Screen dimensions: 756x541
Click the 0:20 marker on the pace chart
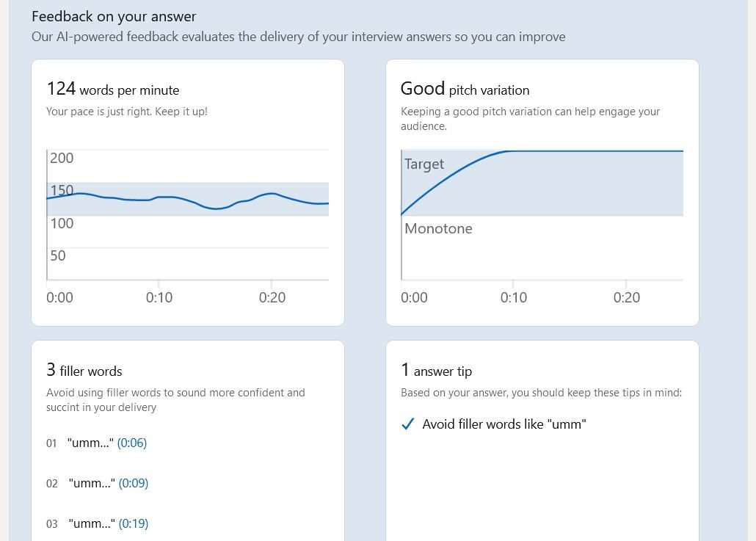click(272, 297)
